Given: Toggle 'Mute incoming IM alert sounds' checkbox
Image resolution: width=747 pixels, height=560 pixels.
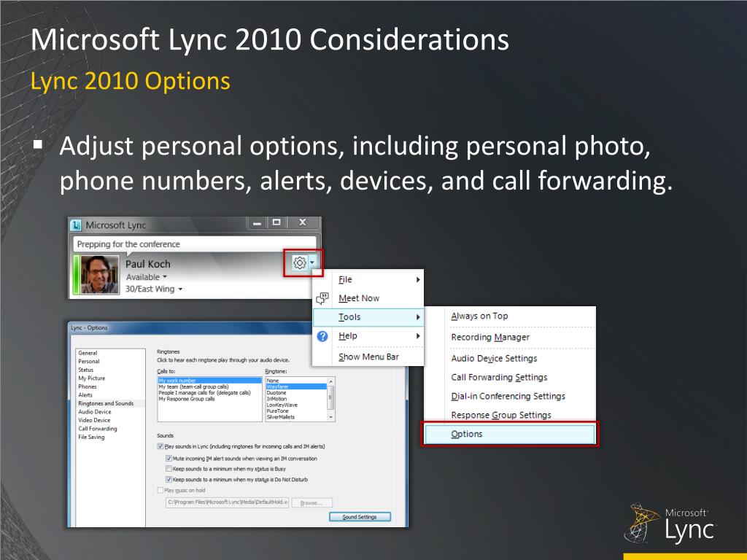Looking at the screenshot, I should [x=169, y=458].
